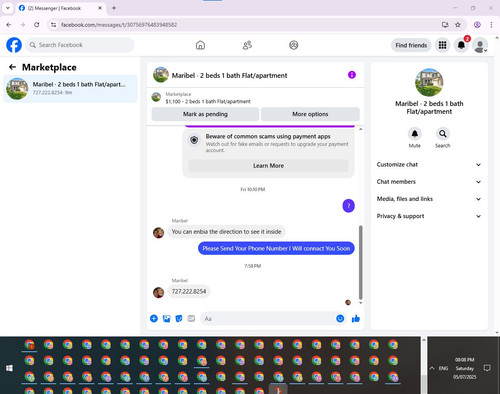This screenshot has height=394, width=500.
Task: Open the emoji picker in message field
Action: point(340,318)
